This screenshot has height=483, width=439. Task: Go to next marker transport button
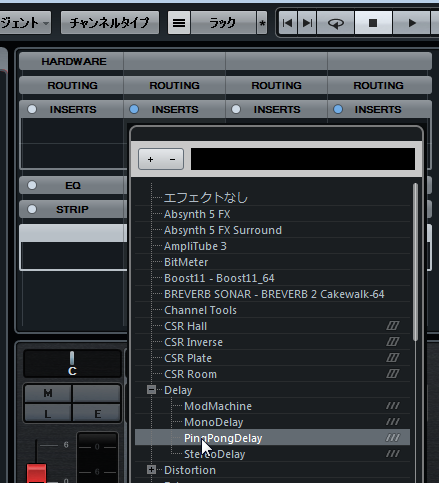pyautogui.click(x=307, y=23)
